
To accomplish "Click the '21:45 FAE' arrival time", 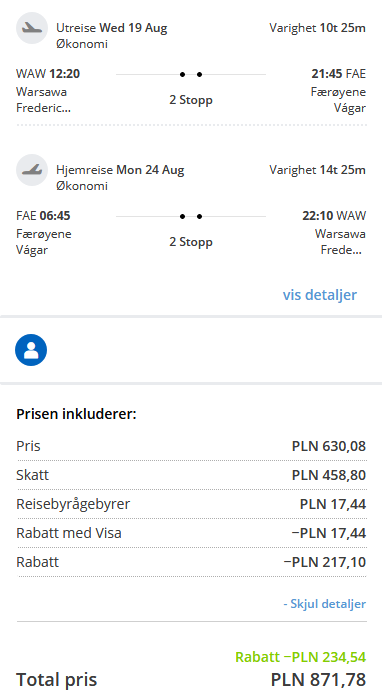I will [339, 74].
